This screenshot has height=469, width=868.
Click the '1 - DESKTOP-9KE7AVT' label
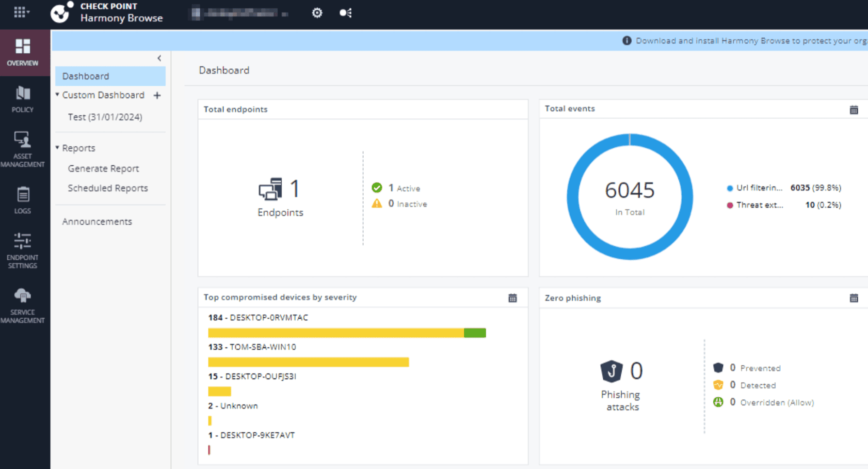(251, 435)
